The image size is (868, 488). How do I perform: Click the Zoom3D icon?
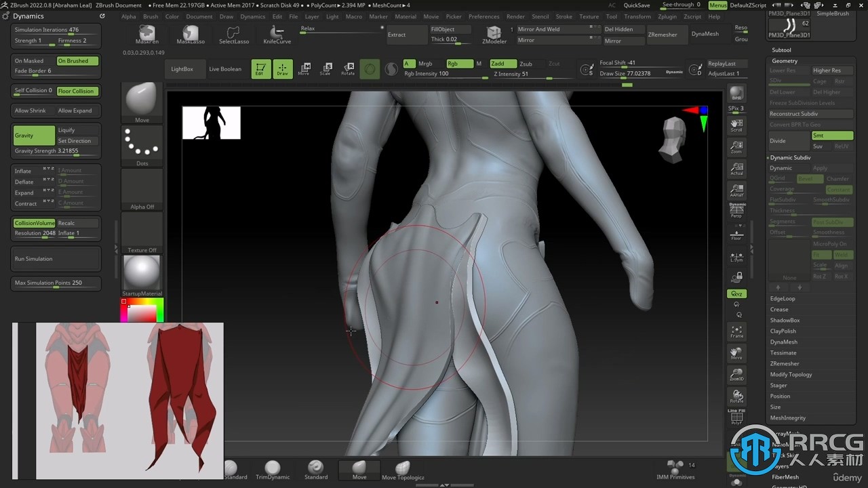[x=736, y=375]
